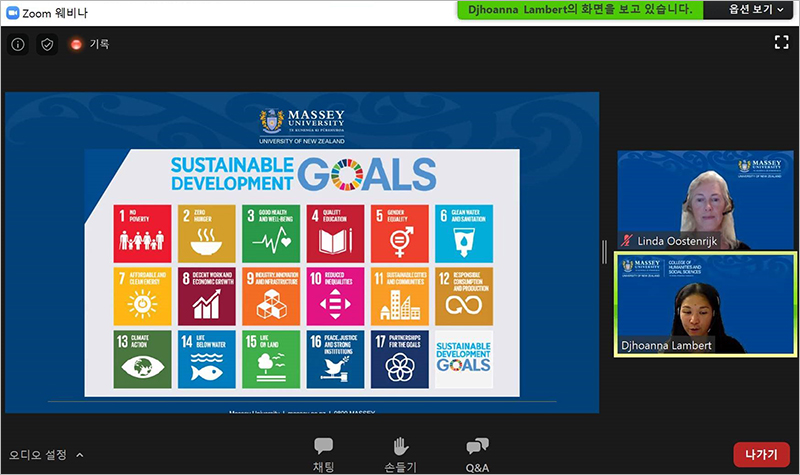800x475 pixels.
Task: Click SDG tile 8 Decent Work
Action: (207, 296)
